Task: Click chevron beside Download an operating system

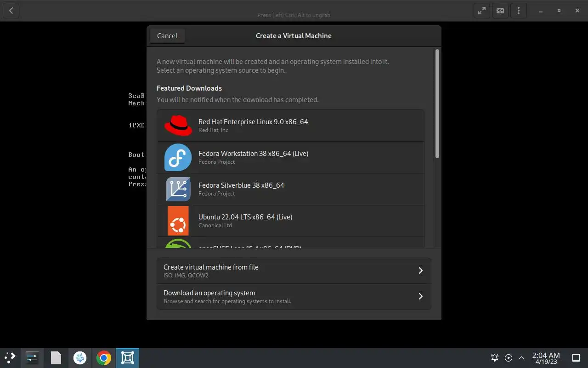Action: 420,296
